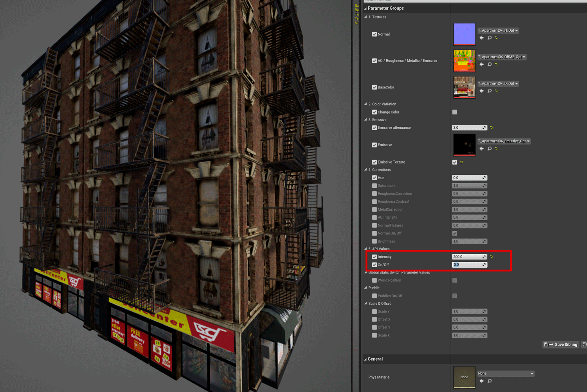Enable the Saturation parameter override
587x392 pixels.
pos(375,186)
